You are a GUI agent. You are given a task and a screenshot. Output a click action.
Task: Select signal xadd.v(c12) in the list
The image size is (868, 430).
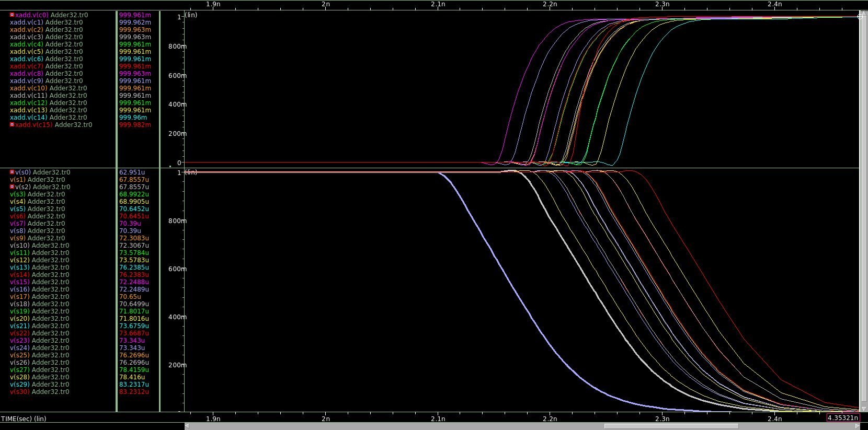pyautogui.click(x=48, y=103)
